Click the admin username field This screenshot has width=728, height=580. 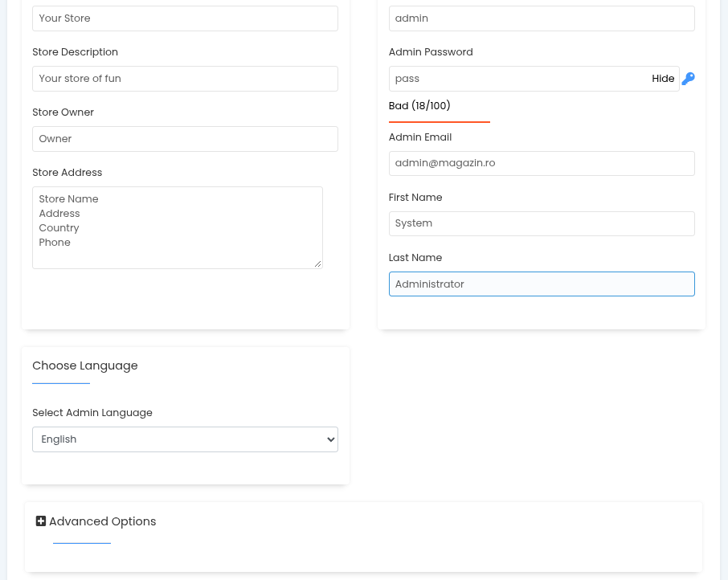click(x=542, y=18)
